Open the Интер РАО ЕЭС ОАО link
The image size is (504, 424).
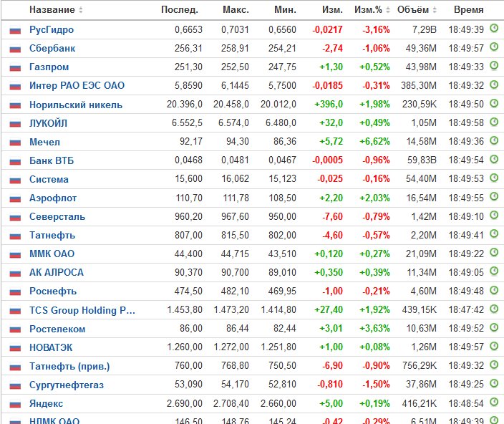(77, 85)
